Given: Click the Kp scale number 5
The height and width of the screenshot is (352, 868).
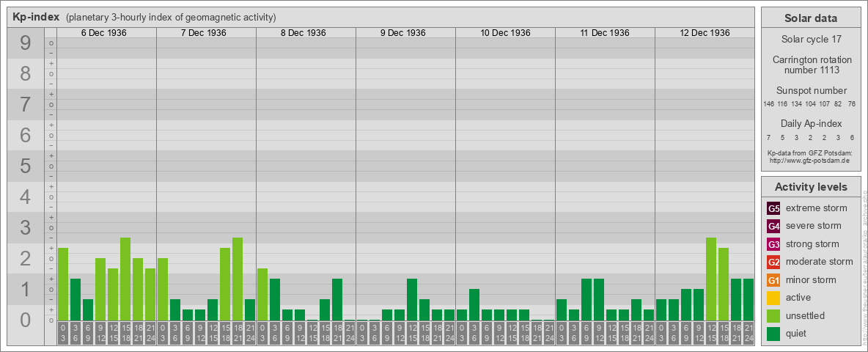Looking at the screenshot, I should point(26,166).
